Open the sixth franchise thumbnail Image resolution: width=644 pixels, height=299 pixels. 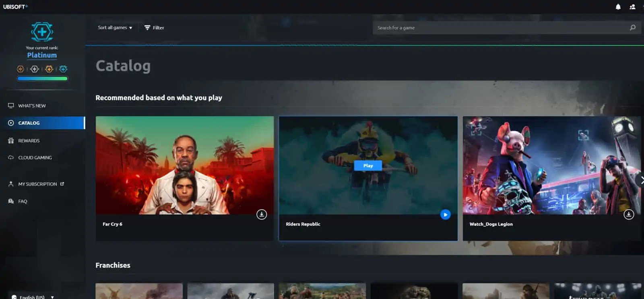tap(598, 291)
